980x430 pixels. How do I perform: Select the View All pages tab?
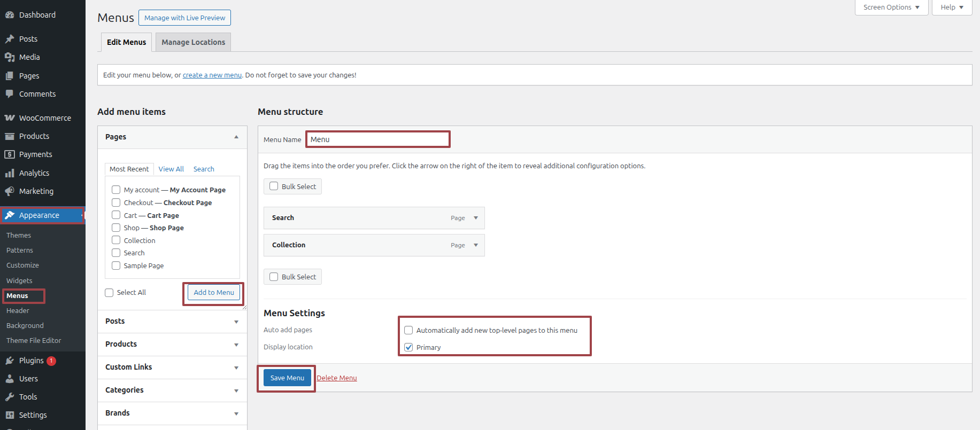(x=171, y=169)
